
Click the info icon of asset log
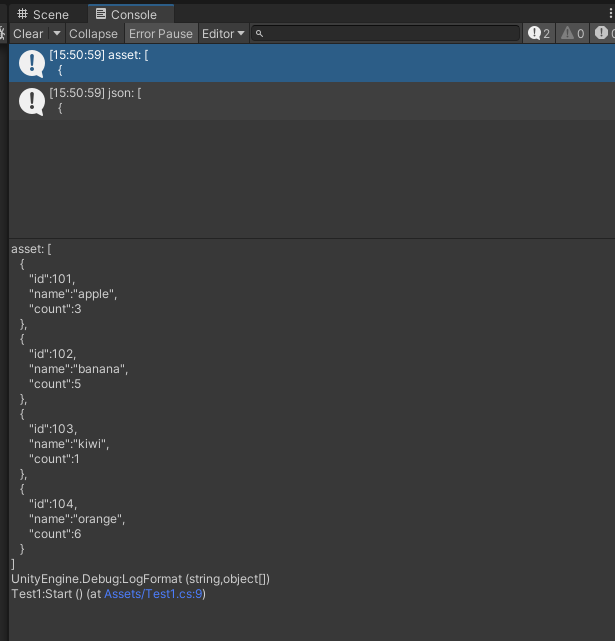point(32,63)
